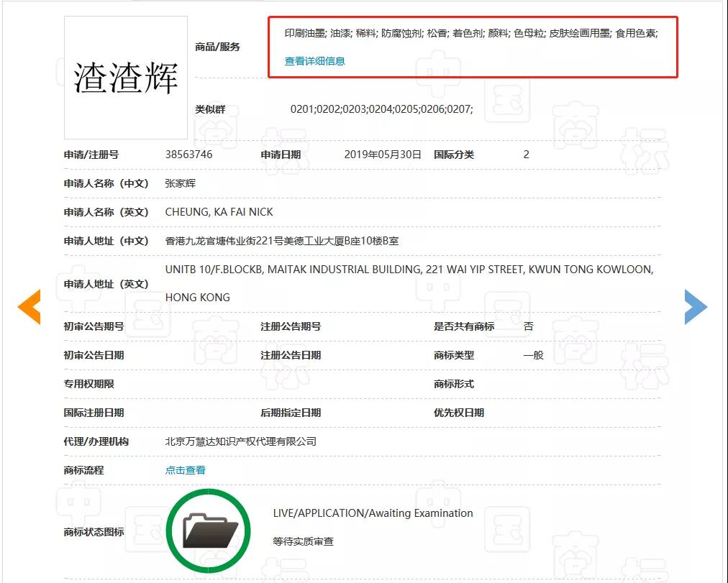Image resolution: width=728 pixels, height=583 pixels.
Task: Click the 商标类型 value 一般
Action: (534, 355)
